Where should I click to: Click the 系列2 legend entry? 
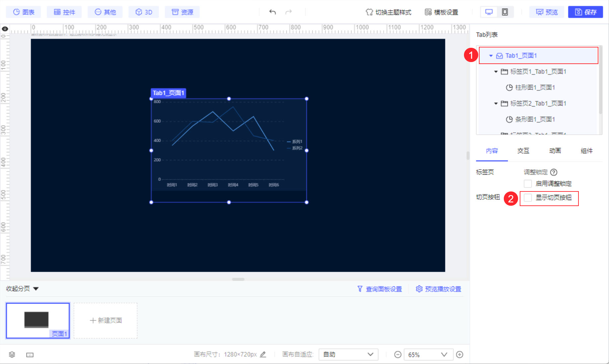click(295, 148)
